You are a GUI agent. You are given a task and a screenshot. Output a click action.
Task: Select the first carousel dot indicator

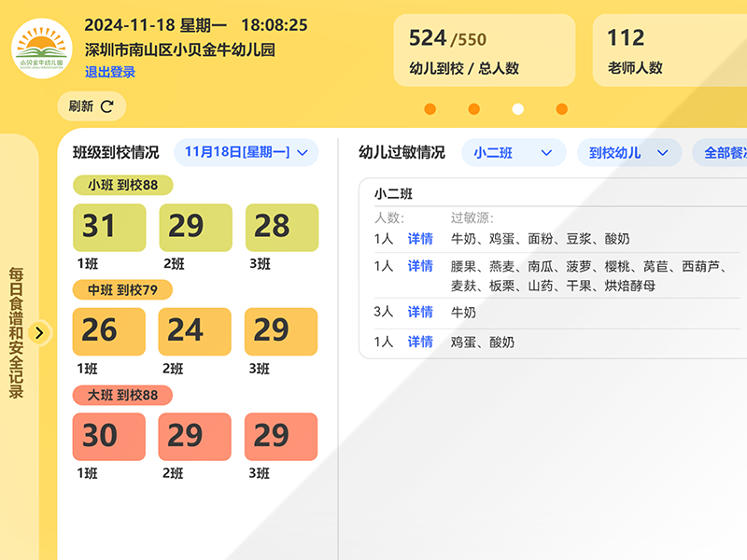pyautogui.click(x=430, y=109)
